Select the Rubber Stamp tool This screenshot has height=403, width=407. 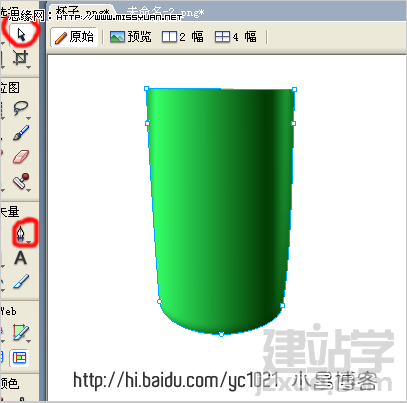click(21, 181)
